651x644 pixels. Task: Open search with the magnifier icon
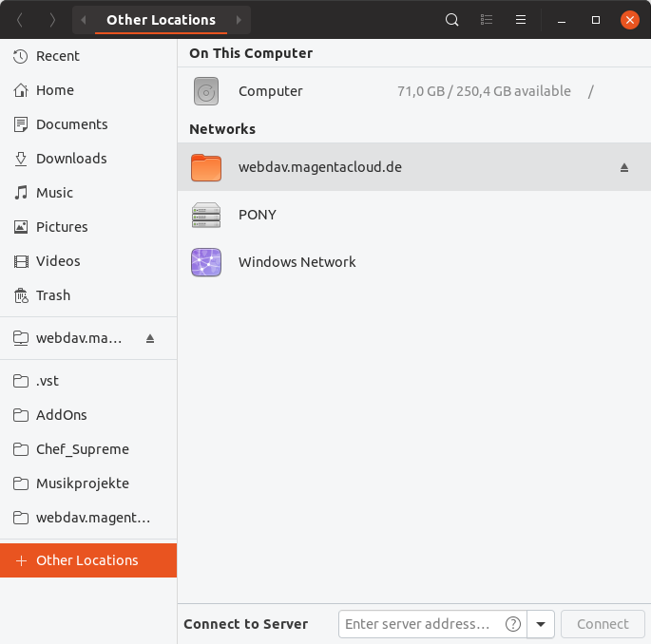(451, 20)
